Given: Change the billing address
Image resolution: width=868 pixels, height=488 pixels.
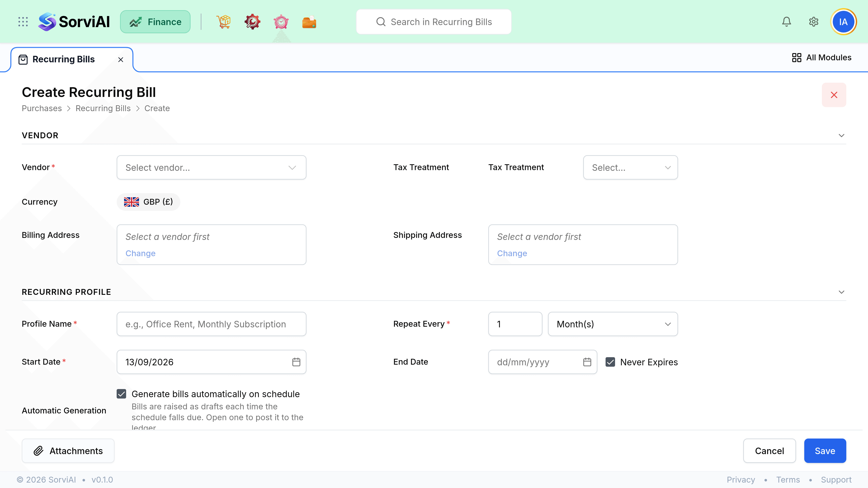Looking at the screenshot, I should [x=141, y=253].
